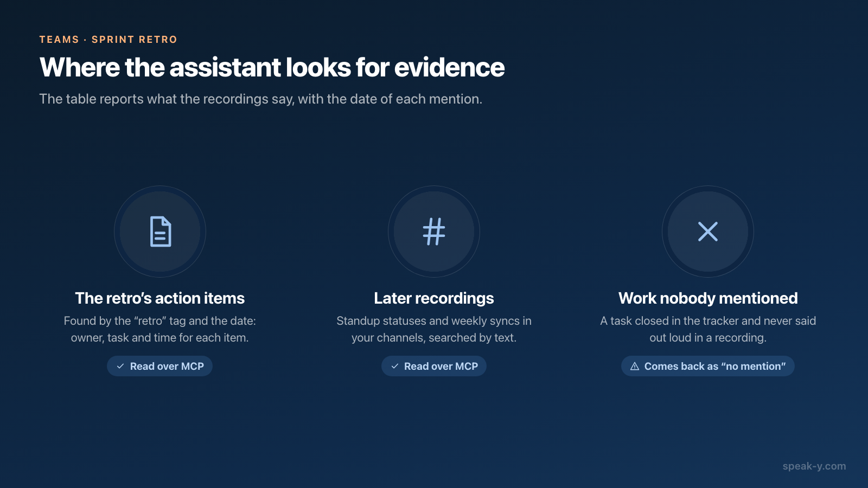Click the hash icon above Later recordings

pyautogui.click(x=434, y=232)
